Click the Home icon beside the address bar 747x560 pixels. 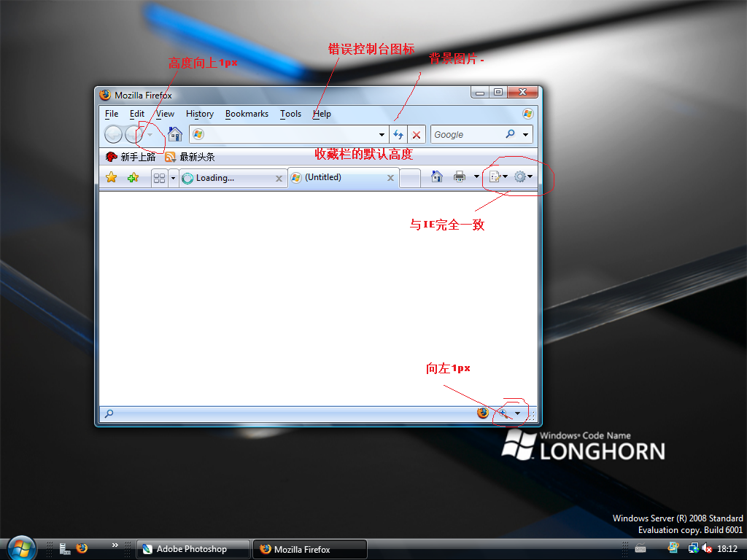click(x=175, y=135)
